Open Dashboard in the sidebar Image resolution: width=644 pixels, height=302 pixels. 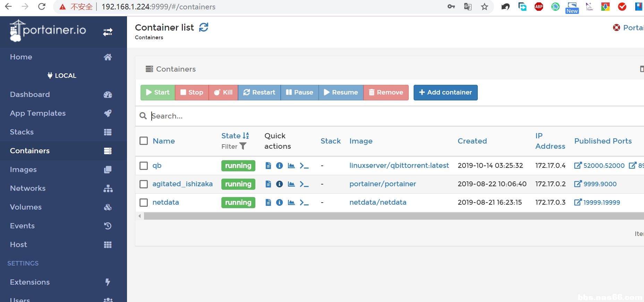click(63, 95)
